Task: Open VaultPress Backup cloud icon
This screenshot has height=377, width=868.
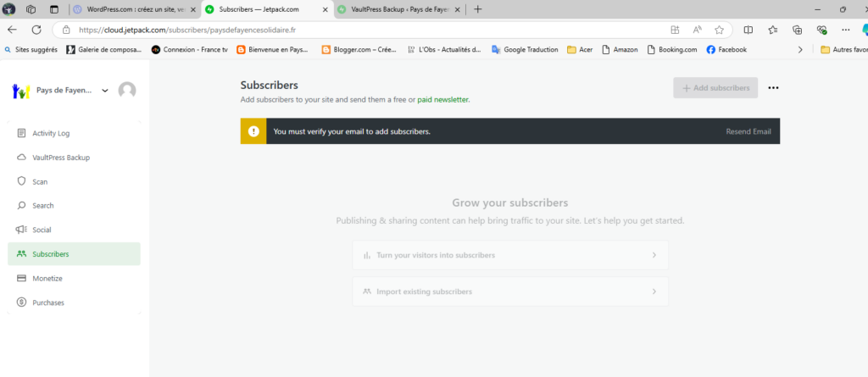Action: 22,158
